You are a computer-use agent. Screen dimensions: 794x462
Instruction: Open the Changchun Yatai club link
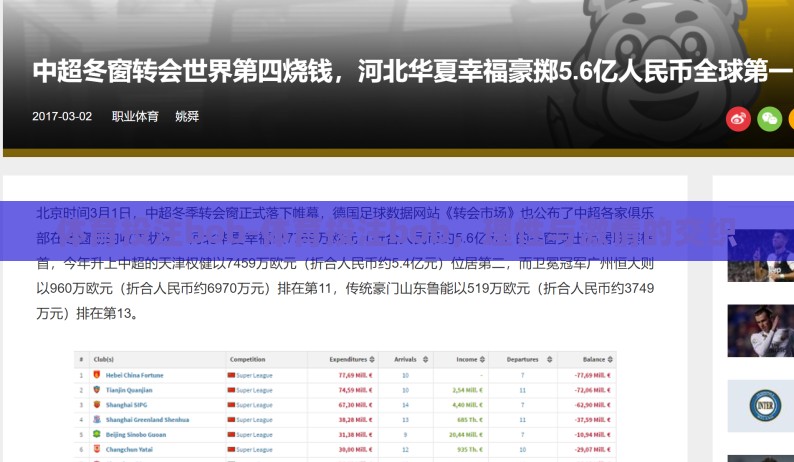pos(129,449)
